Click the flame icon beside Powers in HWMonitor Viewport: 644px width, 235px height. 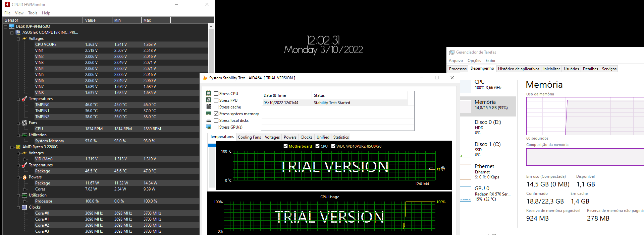(x=24, y=177)
